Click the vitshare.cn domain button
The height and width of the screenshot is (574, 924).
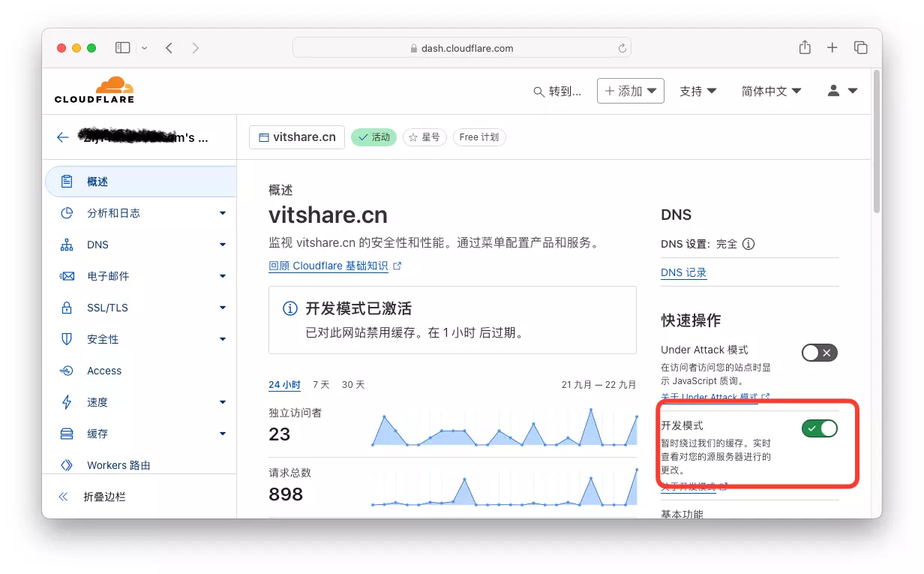[x=297, y=137]
